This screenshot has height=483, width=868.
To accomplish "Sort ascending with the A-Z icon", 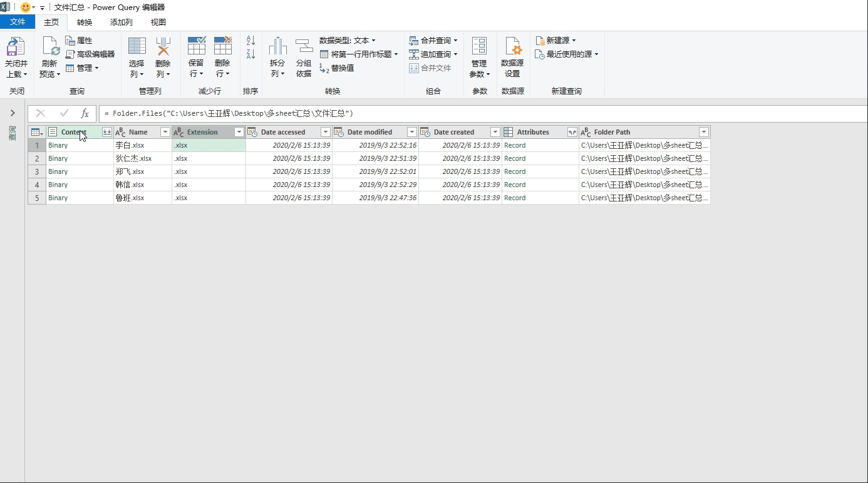I will click(251, 40).
